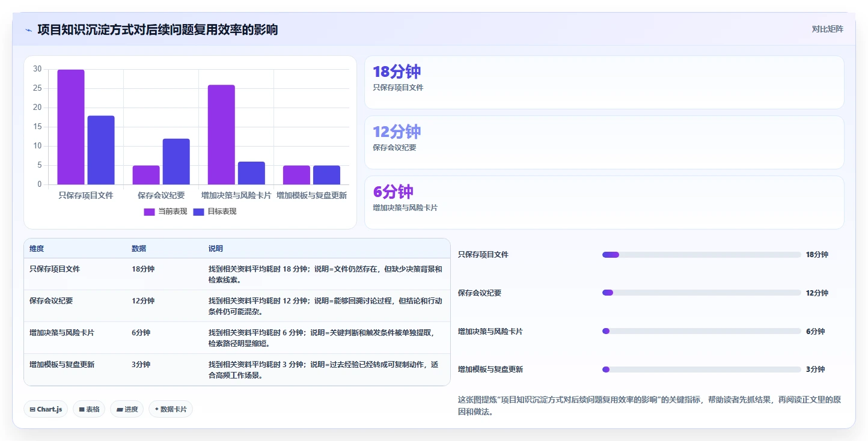Click the 增加模板与复盘更新 chart axis label

click(x=311, y=196)
